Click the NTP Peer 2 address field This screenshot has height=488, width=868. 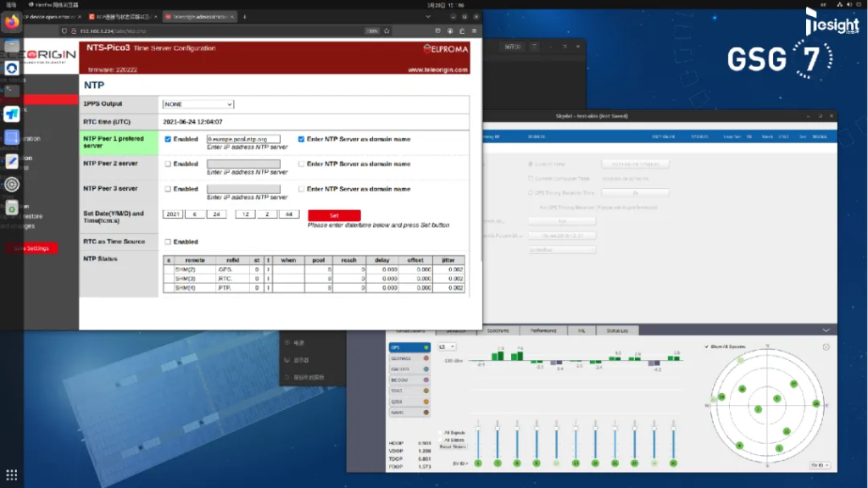[243, 164]
